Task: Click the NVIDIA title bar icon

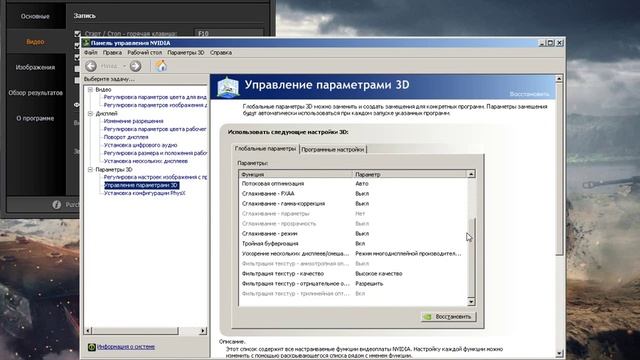Action: click(86, 43)
